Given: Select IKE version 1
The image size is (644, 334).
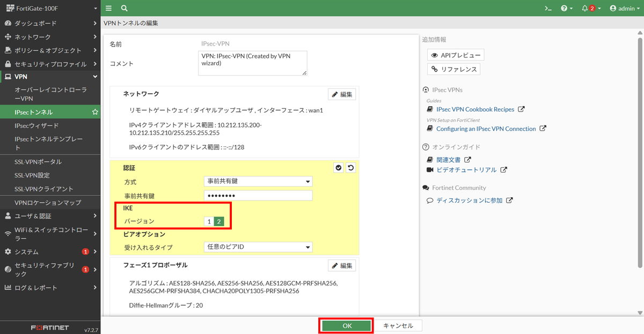Looking at the screenshot, I should click(209, 221).
